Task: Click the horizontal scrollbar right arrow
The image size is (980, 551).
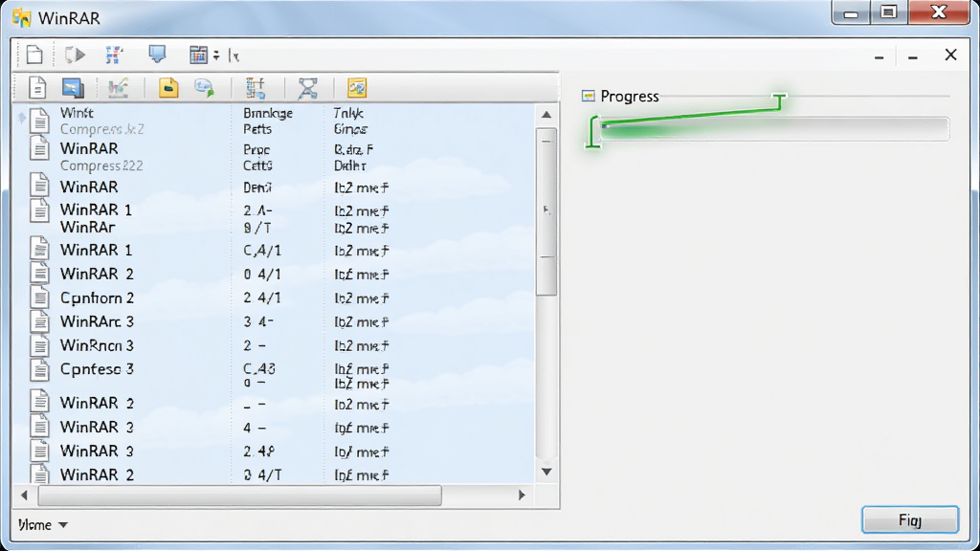Action: (522, 496)
